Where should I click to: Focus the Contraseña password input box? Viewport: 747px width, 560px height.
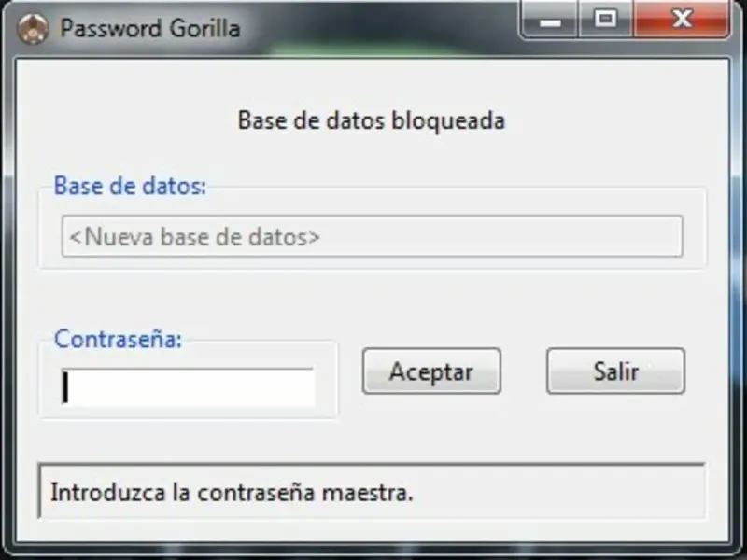coord(189,387)
